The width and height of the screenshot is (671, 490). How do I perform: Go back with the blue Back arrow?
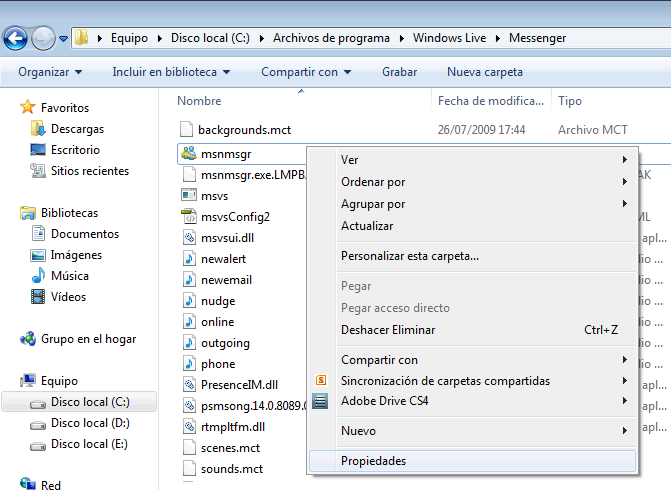pos(15,39)
